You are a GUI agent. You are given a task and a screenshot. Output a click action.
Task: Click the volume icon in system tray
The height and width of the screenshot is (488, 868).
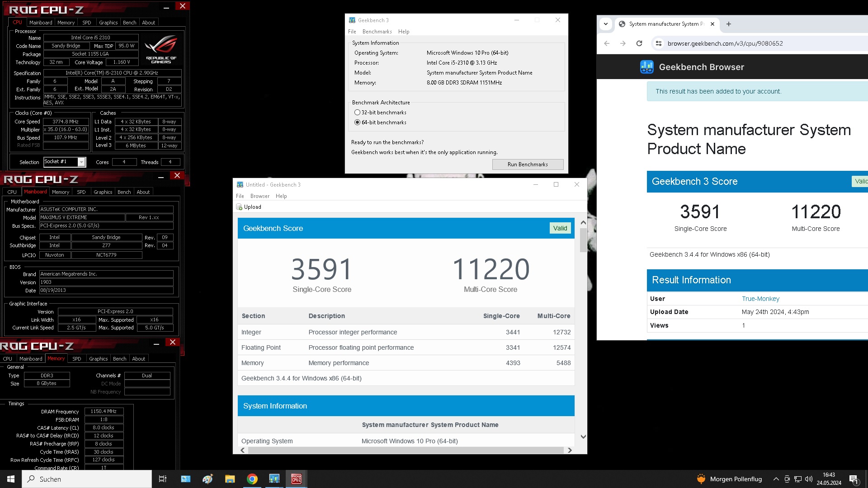coord(809,479)
